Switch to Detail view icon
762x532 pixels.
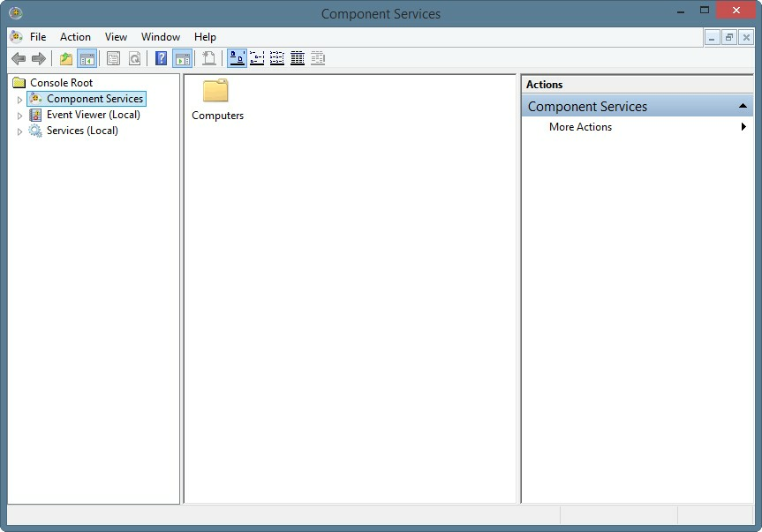[x=298, y=59]
